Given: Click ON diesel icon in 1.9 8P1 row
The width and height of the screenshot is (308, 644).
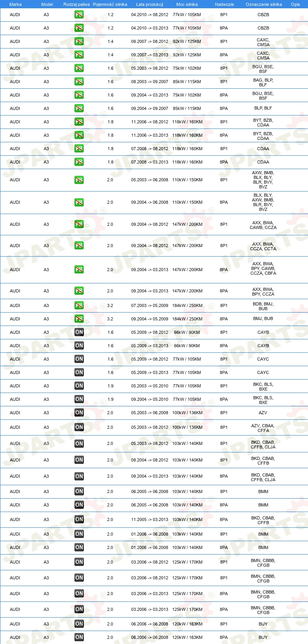Looking at the screenshot, I should tap(79, 386).
